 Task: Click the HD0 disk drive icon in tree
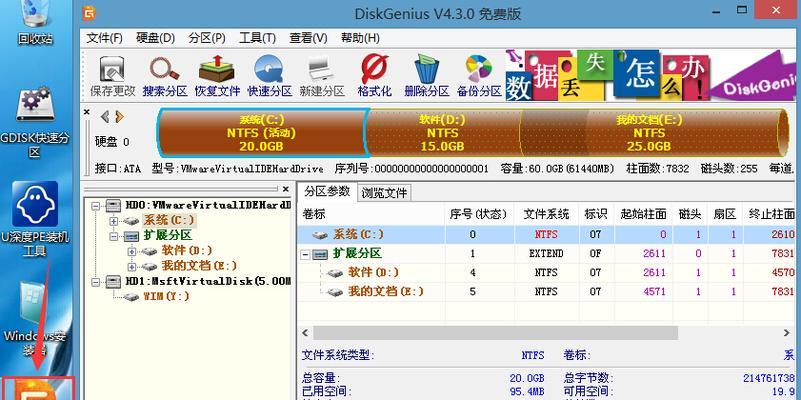113,205
